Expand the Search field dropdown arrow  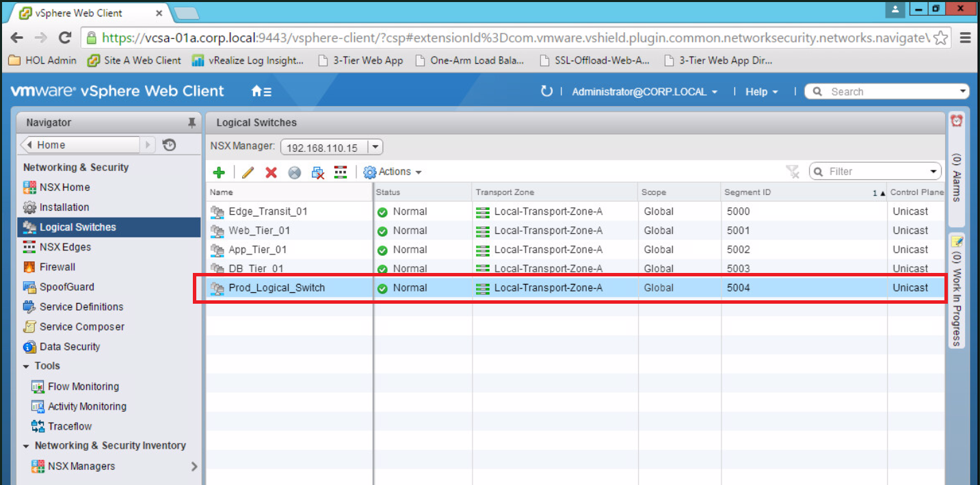963,92
